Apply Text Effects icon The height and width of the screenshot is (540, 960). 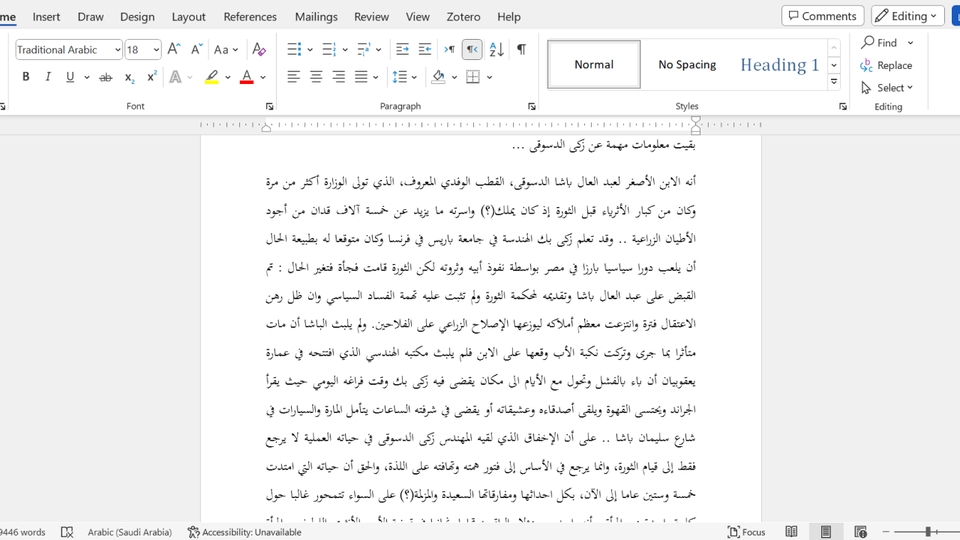point(176,77)
